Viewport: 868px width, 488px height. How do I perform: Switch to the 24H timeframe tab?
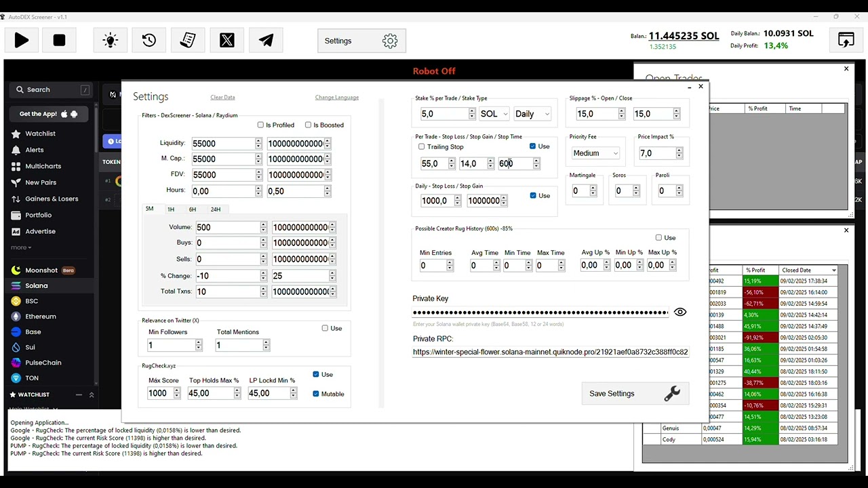point(216,209)
